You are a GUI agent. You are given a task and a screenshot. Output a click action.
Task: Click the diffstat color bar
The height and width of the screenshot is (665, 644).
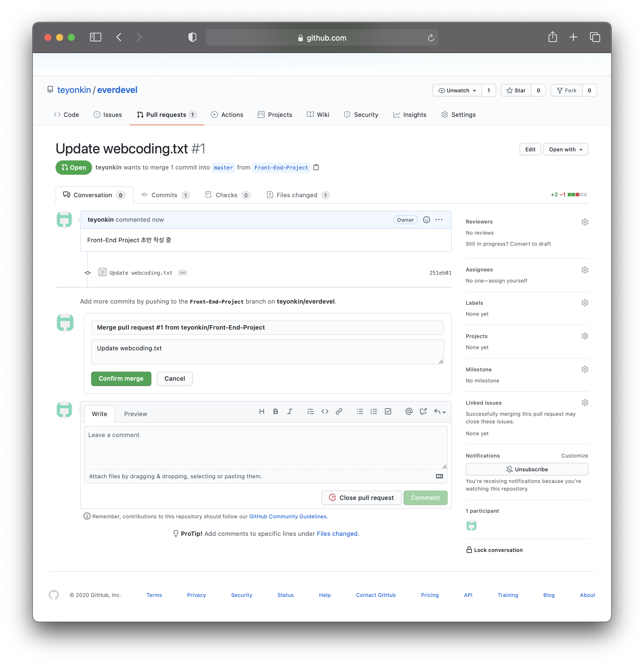click(x=577, y=194)
